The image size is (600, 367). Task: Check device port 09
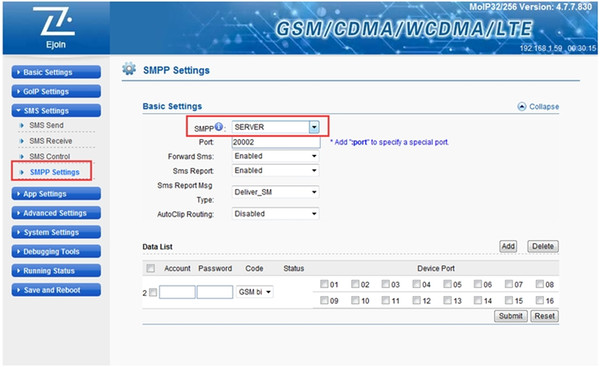tap(324, 300)
